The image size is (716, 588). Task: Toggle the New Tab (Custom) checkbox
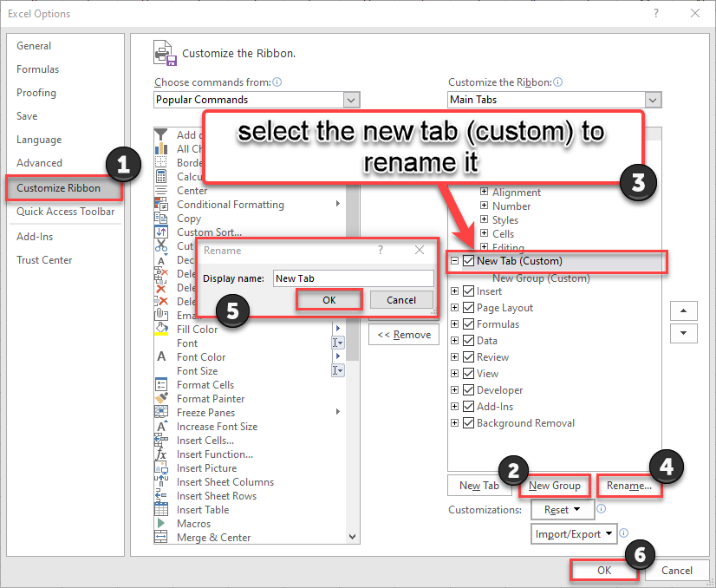pyautogui.click(x=468, y=259)
